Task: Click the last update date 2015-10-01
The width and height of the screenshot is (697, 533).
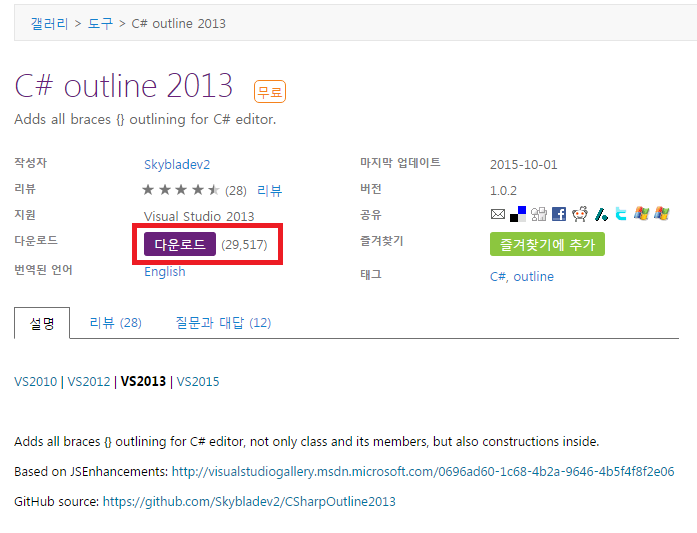Action: click(x=524, y=164)
